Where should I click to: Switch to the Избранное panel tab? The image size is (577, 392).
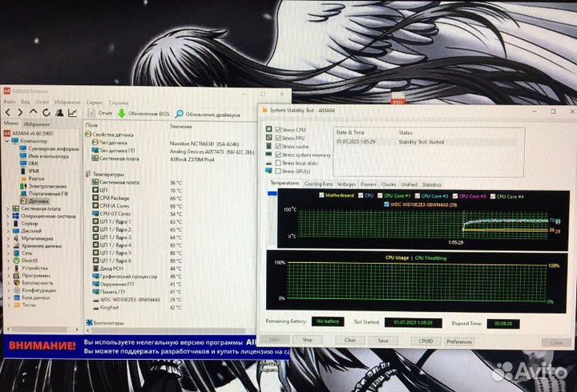36,124
